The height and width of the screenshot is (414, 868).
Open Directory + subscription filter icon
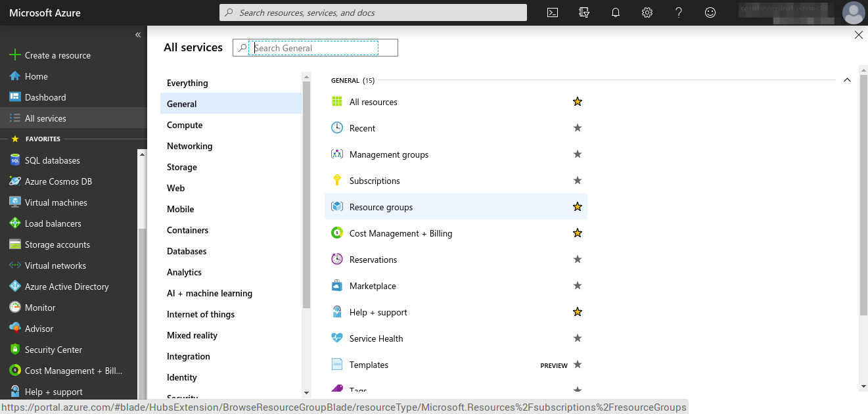584,12
